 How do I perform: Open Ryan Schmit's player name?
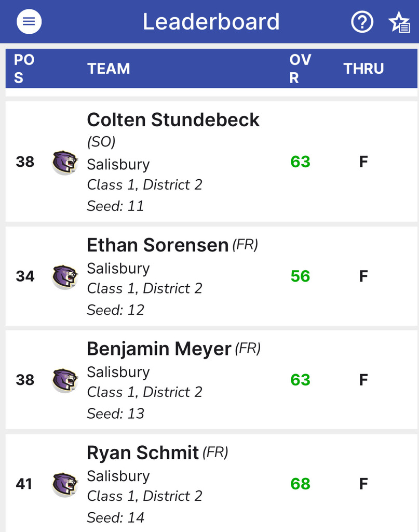(x=143, y=453)
